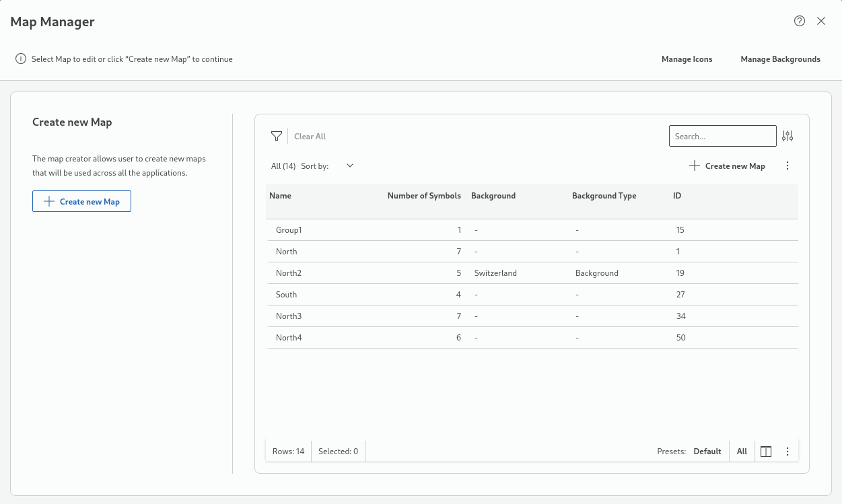Viewport: 842px width, 504px height.
Task: Click the Search input field
Action: click(722, 136)
